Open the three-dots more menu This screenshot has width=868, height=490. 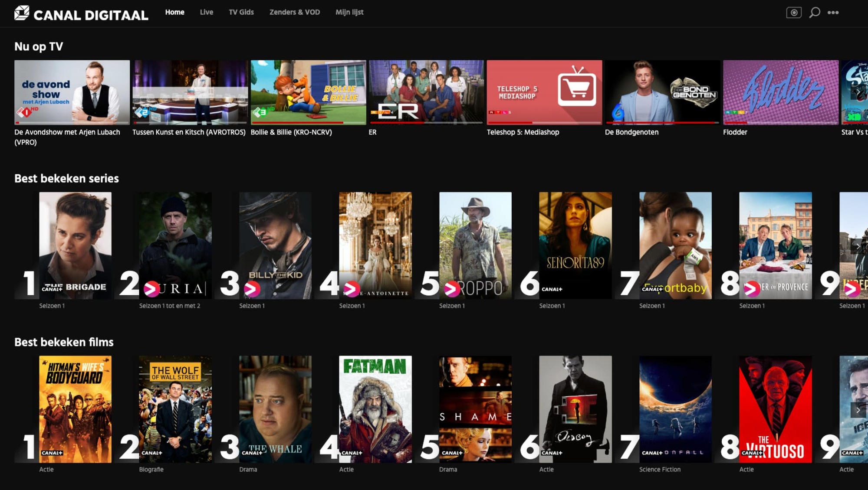click(x=833, y=13)
